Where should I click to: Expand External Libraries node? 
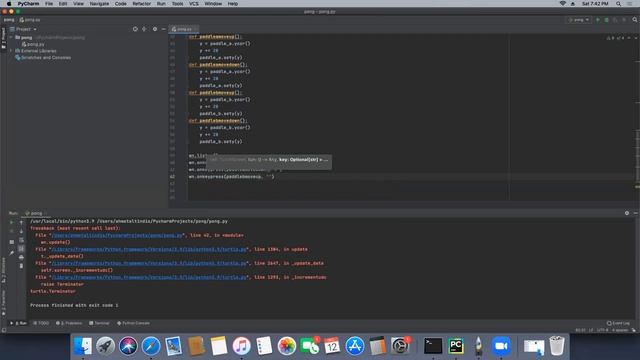pos(11,51)
